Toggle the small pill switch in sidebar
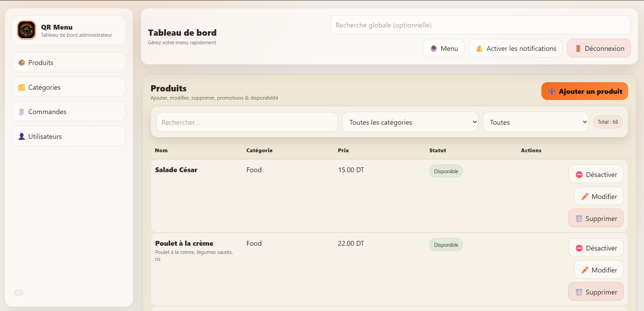644x311 pixels. tap(19, 292)
